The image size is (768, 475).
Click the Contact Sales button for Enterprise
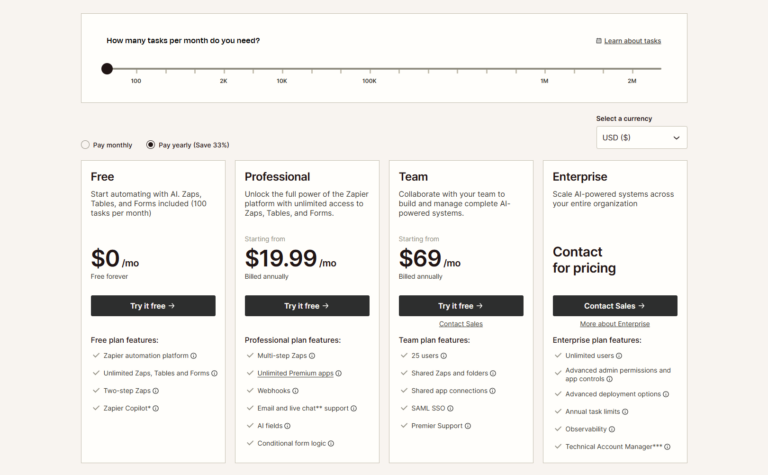click(x=615, y=306)
